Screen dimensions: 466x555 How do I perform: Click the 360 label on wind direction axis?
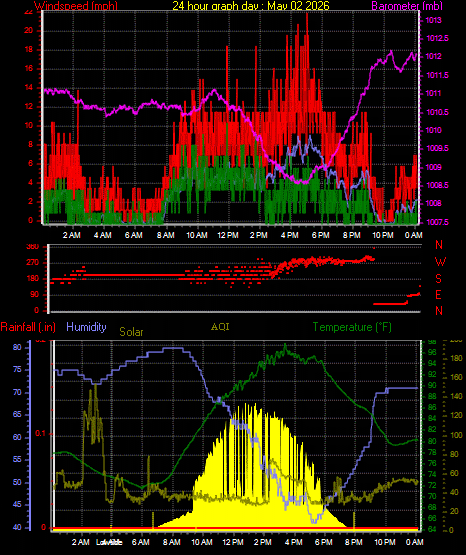(x=33, y=247)
